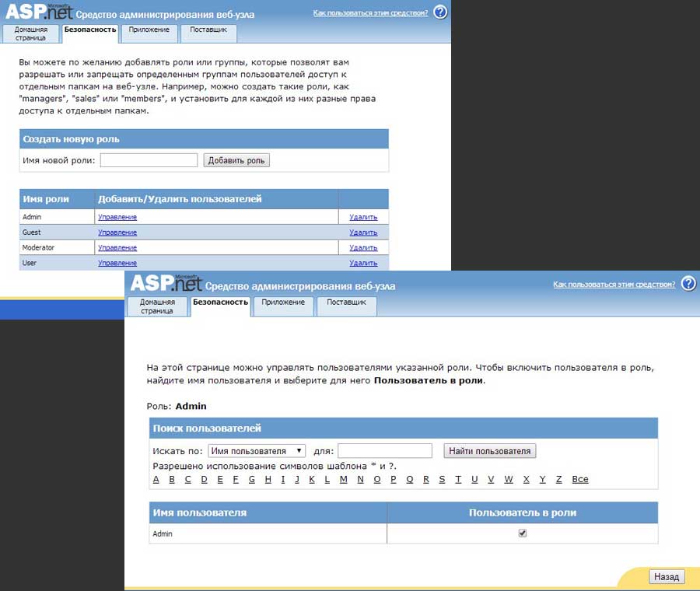Click 'Удалить' for the Admin role
The image size is (700, 591).
click(x=363, y=217)
